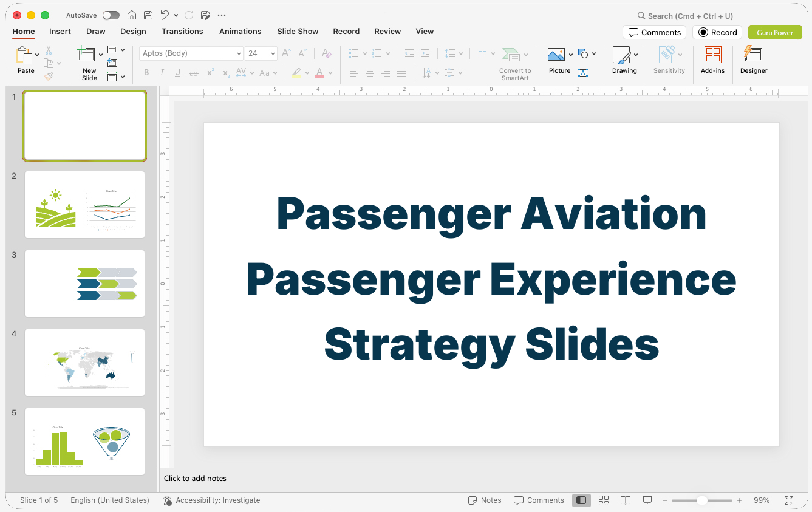Viewport: 812px width, 512px height.
Task: Click the Text Box icon
Action: tap(583, 73)
